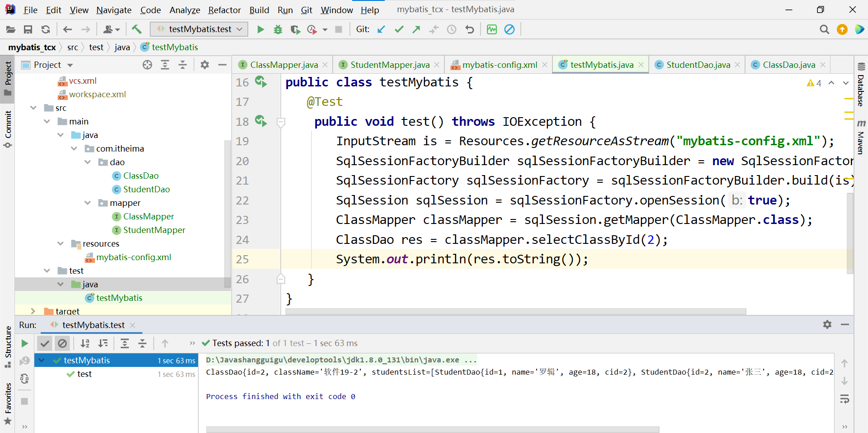Image resolution: width=868 pixels, height=433 pixels.
Task: Toggle show passed tests checkmark
Action: pyautogui.click(x=44, y=343)
